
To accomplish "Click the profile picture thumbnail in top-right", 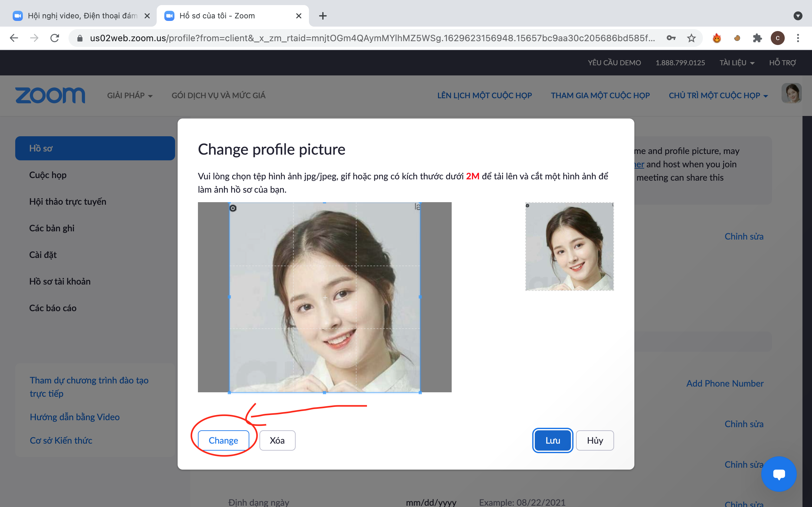I will (791, 95).
